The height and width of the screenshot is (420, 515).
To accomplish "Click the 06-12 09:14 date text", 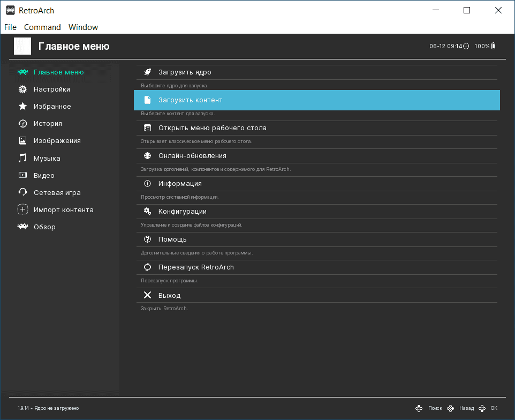I will pyautogui.click(x=446, y=46).
